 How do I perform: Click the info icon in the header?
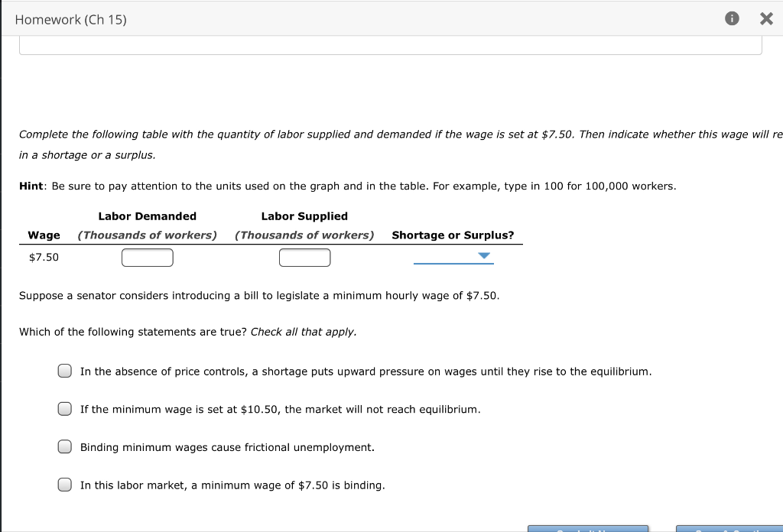[x=732, y=18]
